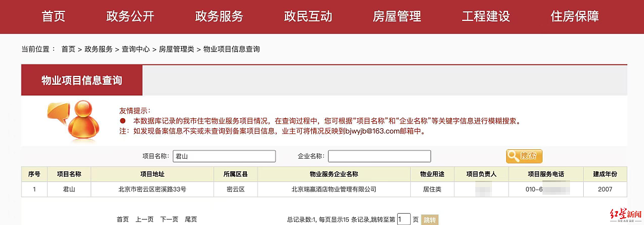Click address 北京市密云区密溪路33号

(x=153, y=189)
